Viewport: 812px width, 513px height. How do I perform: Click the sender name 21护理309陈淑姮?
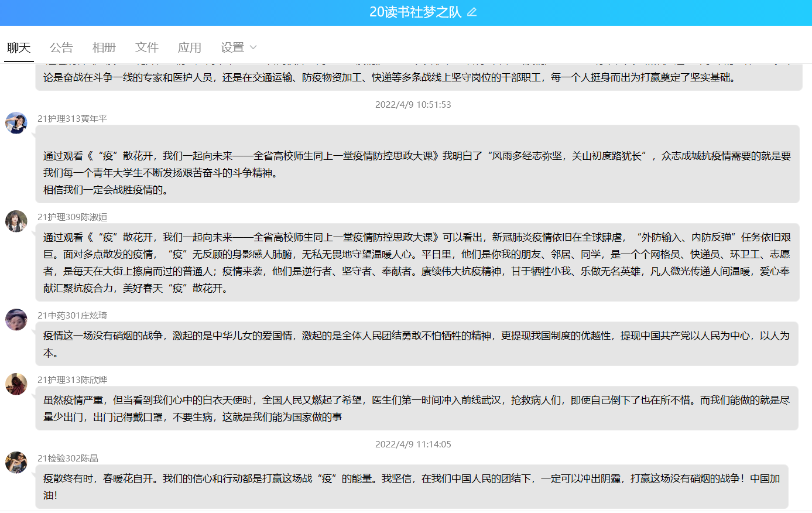point(73,217)
